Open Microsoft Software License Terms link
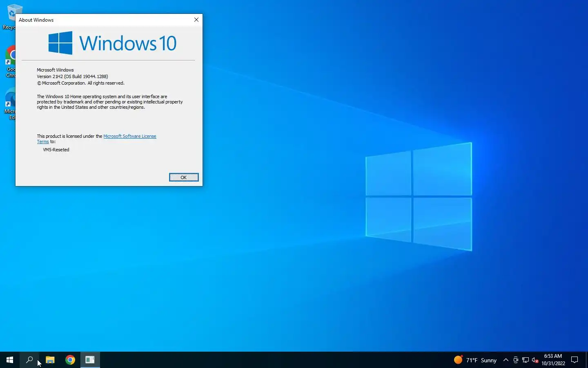Image resolution: width=588 pixels, height=368 pixels. coord(129,136)
